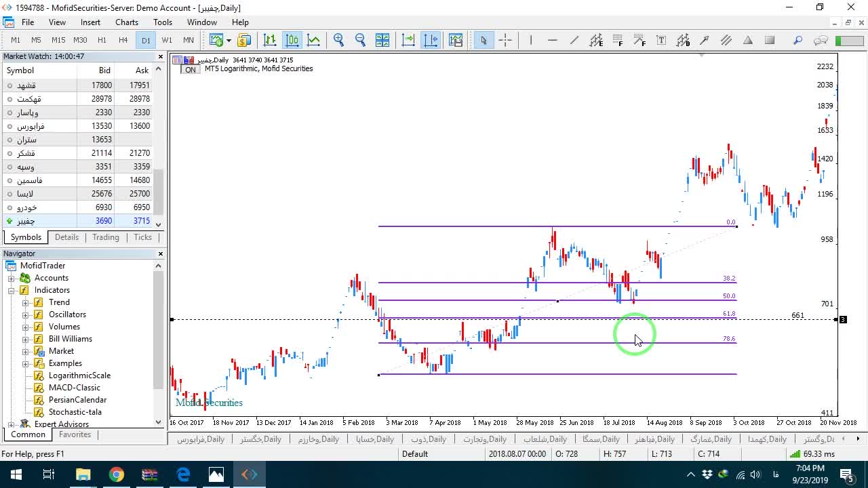The height and width of the screenshot is (488, 868).
Task: Open the search magnifier in toolbar
Action: [x=798, y=40]
